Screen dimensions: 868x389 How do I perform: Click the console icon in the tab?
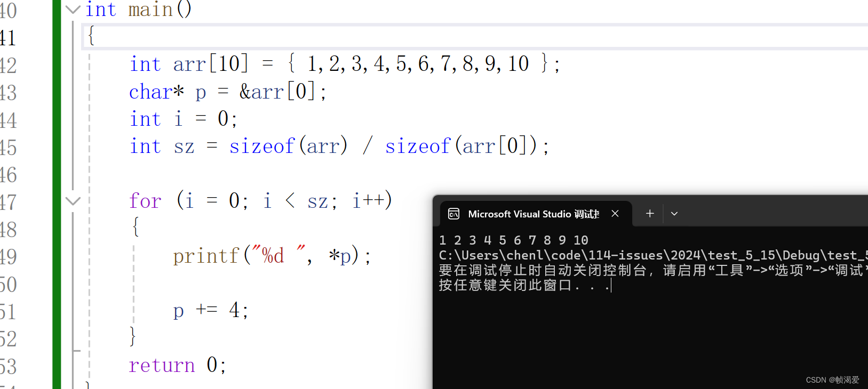[453, 214]
